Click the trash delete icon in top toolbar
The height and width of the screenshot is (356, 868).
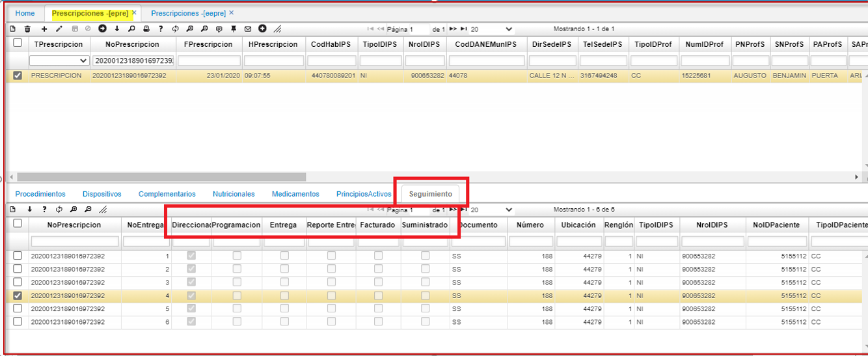[x=27, y=29]
